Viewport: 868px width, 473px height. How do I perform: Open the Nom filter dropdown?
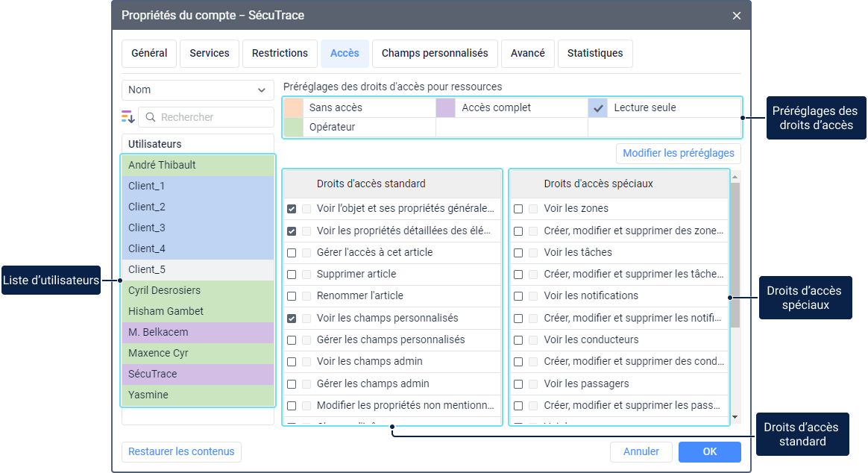pos(198,90)
